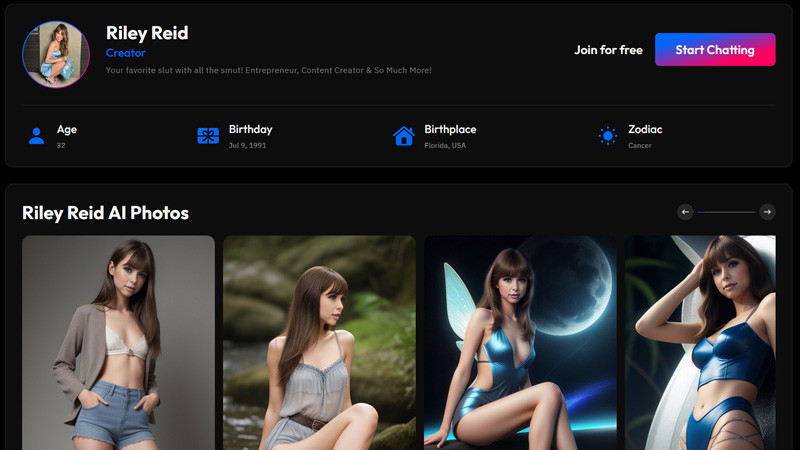The image size is (800, 450).
Task: Click the circular profile avatar picture
Action: coord(56,54)
